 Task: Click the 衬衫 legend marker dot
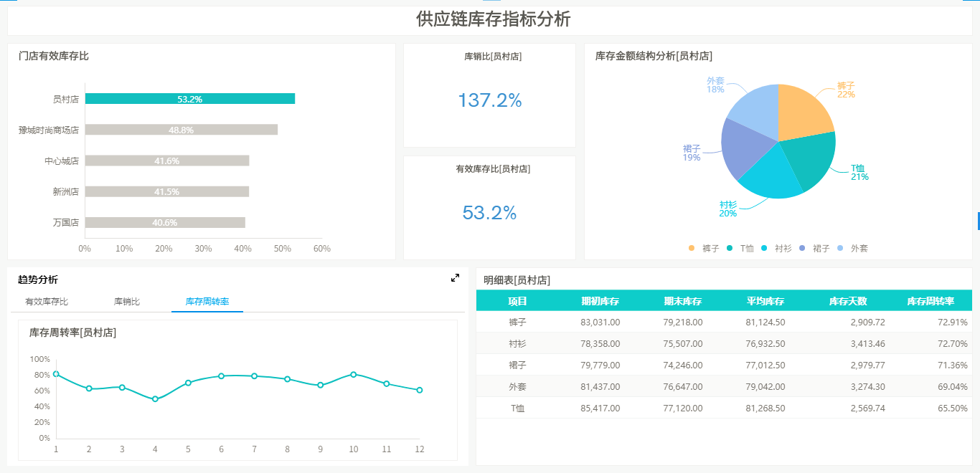(764, 248)
